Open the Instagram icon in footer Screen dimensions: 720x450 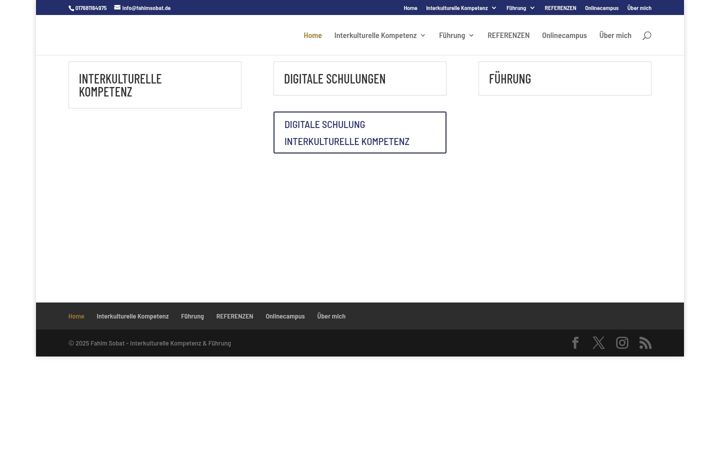point(622,343)
